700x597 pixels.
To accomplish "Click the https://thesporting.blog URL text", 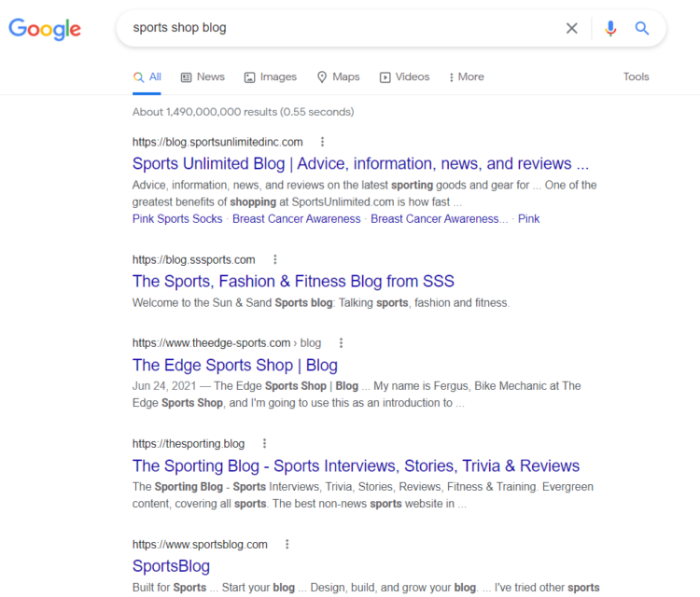I will [189, 443].
